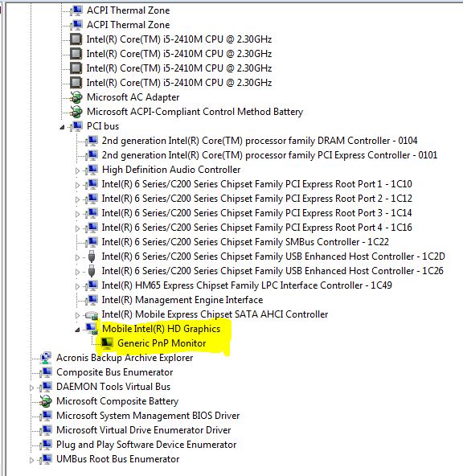Click the High Definition Audio Controller icon

coord(92,170)
